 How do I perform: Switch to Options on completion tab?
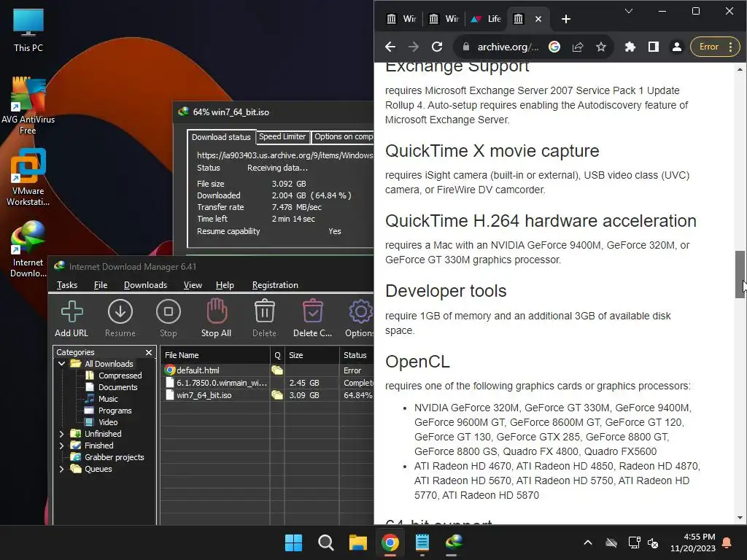(x=343, y=136)
